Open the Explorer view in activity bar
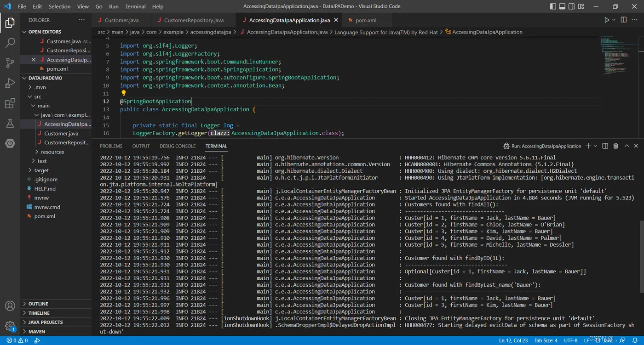 pos(10,23)
